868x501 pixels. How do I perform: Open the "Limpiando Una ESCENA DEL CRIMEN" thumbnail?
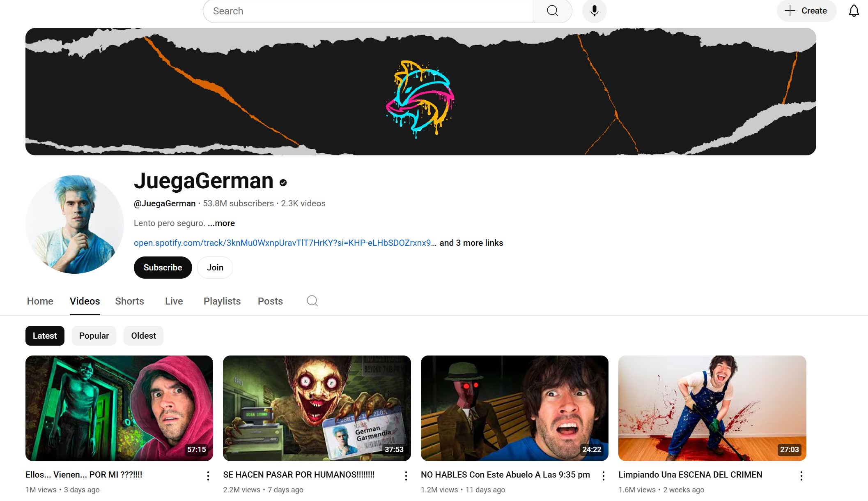click(712, 408)
